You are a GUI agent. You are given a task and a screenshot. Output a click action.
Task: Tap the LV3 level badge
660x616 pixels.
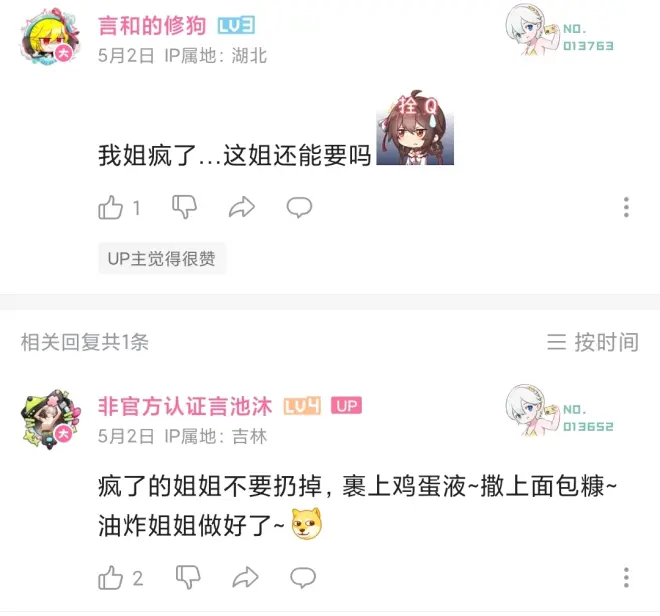[236, 26]
